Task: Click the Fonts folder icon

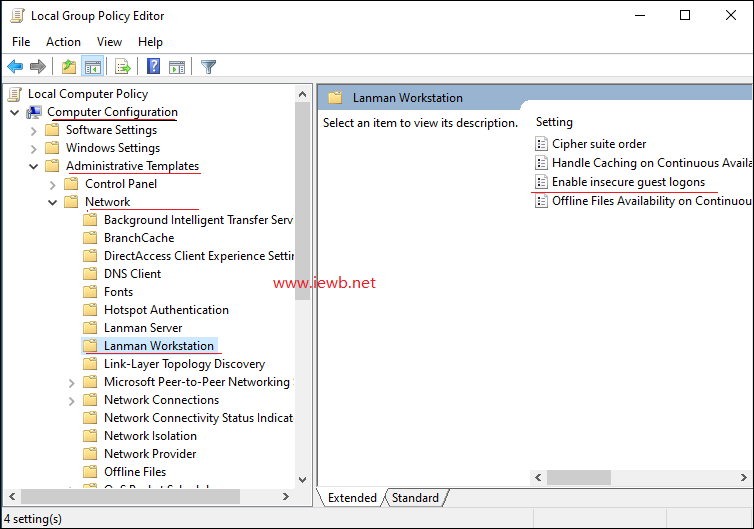Action: pyautogui.click(x=90, y=292)
